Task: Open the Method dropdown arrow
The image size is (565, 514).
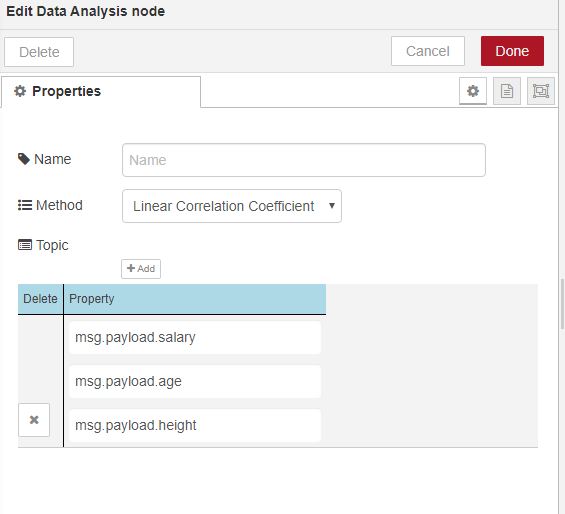Action: tap(332, 206)
